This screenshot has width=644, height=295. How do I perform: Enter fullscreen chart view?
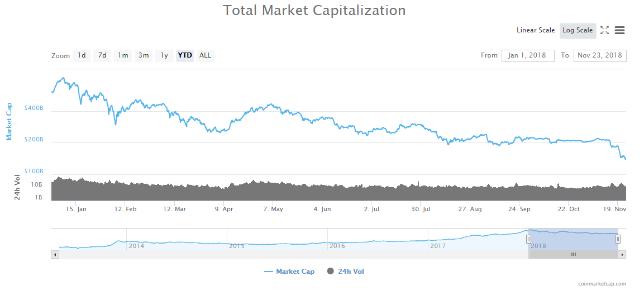point(604,30)
